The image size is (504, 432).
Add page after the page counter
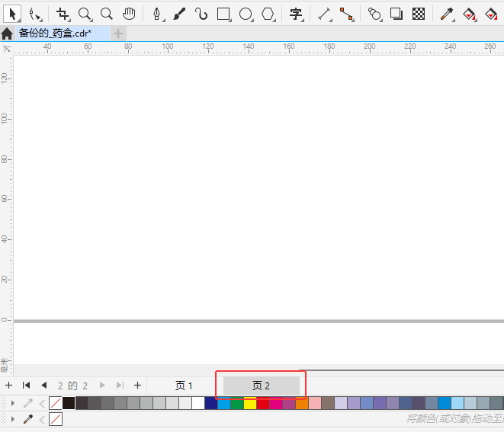[137, 385]
